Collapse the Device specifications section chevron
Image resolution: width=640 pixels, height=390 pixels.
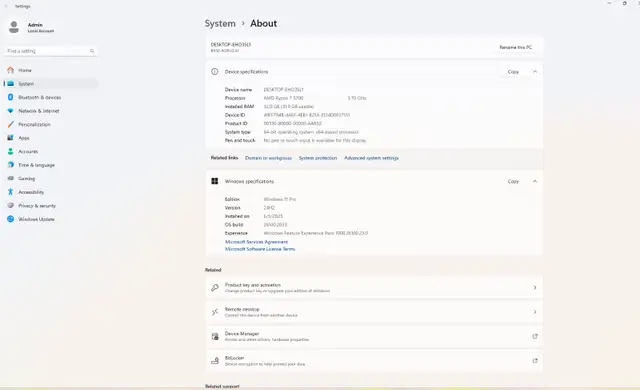(535, 72)
